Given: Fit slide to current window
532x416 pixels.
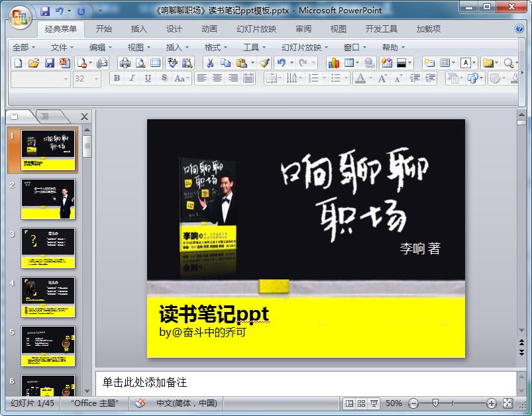Looking at the screenshot, I should tap(507, 403).
